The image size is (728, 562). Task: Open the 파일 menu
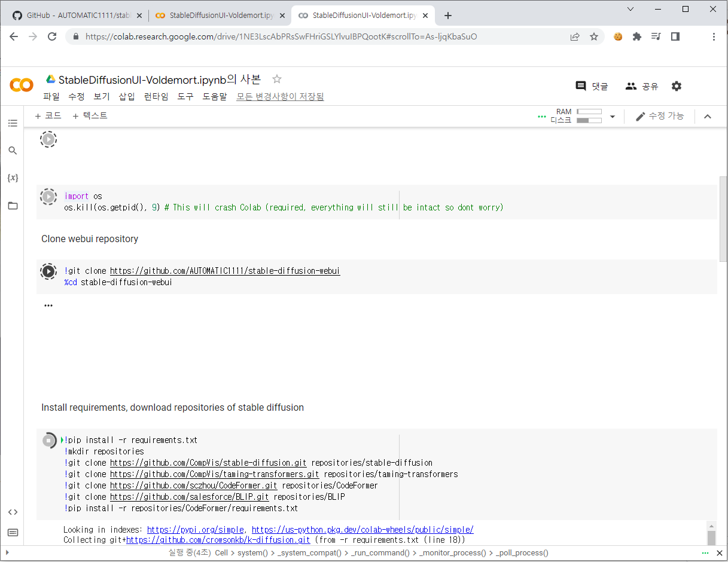[51, 96]
